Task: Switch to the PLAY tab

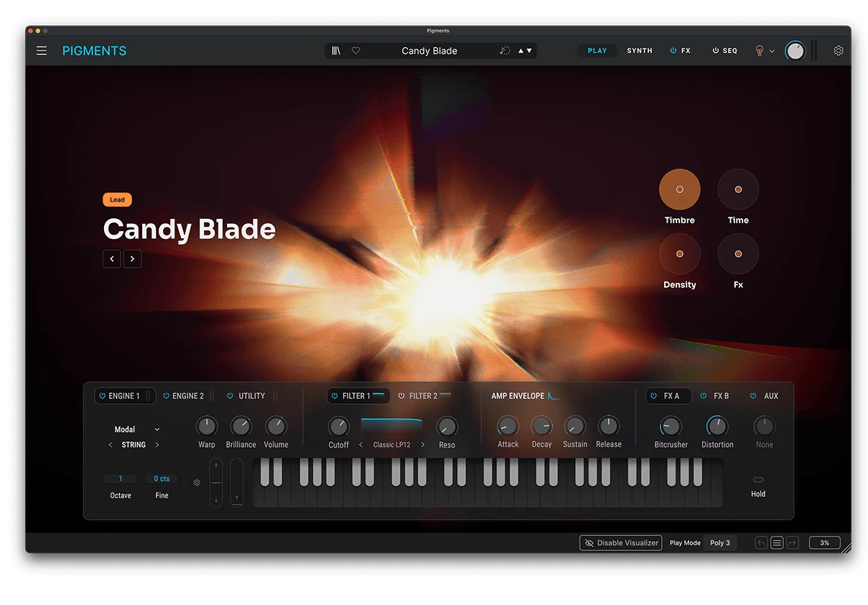Action: (x=597, y=51)
